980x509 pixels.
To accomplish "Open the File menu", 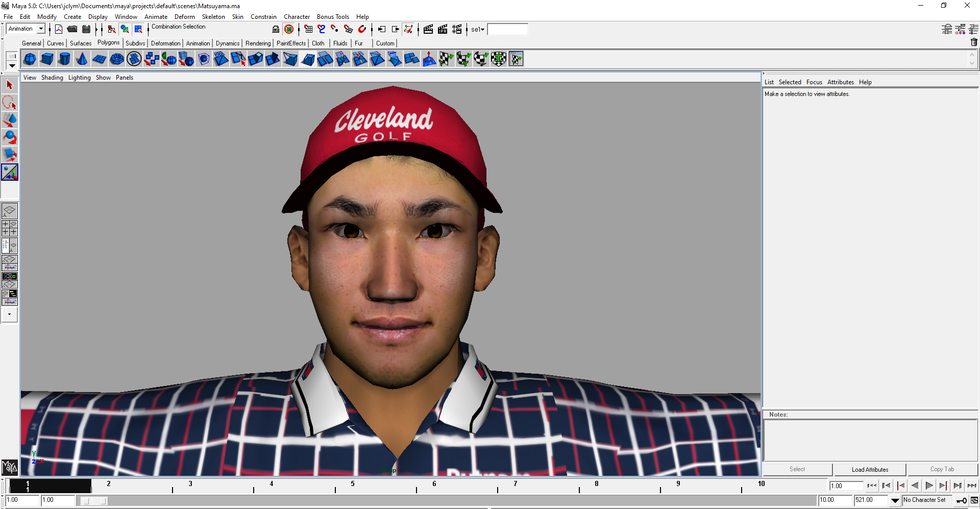I will (8, 17).
